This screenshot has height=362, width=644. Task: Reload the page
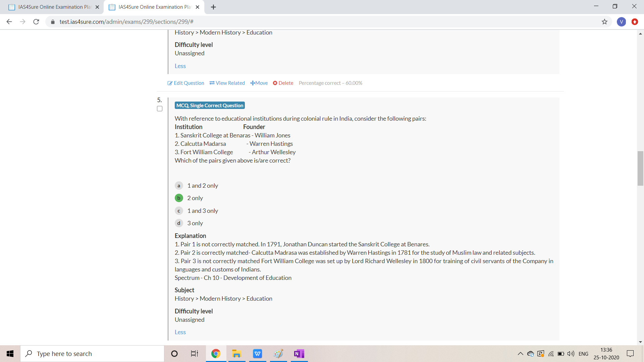click(36, 22)
